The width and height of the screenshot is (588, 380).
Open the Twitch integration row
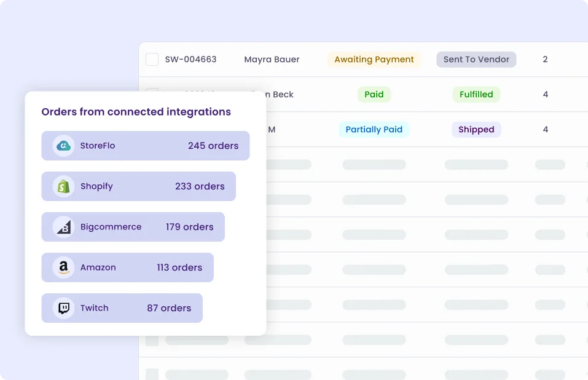[122, 307]
